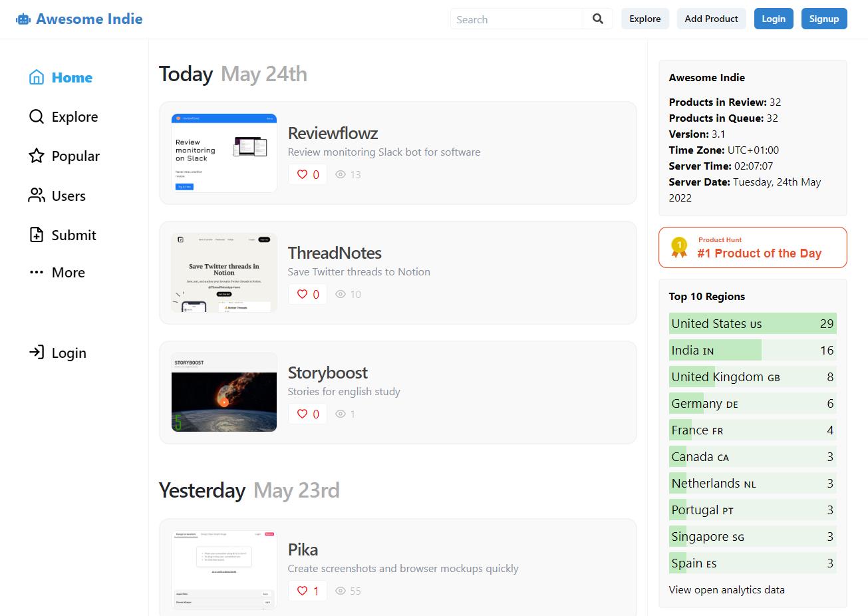Click the blue Login button in header
This screenshot has height=616, width=868.
774,19
